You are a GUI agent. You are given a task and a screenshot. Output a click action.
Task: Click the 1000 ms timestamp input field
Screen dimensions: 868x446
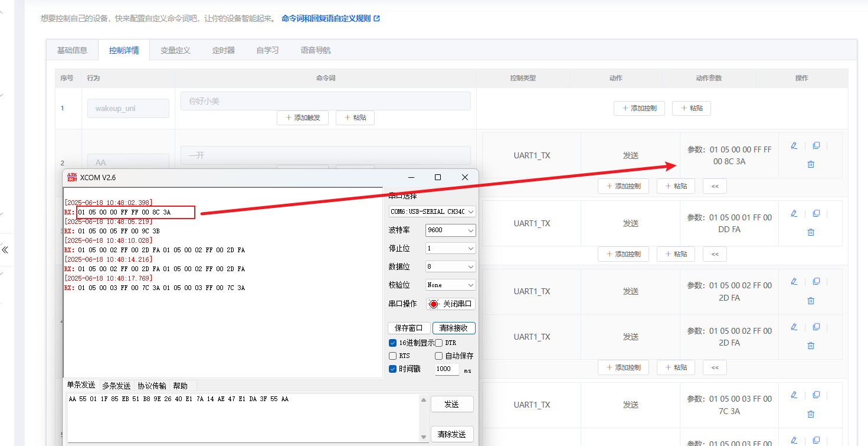coord(447,369)
